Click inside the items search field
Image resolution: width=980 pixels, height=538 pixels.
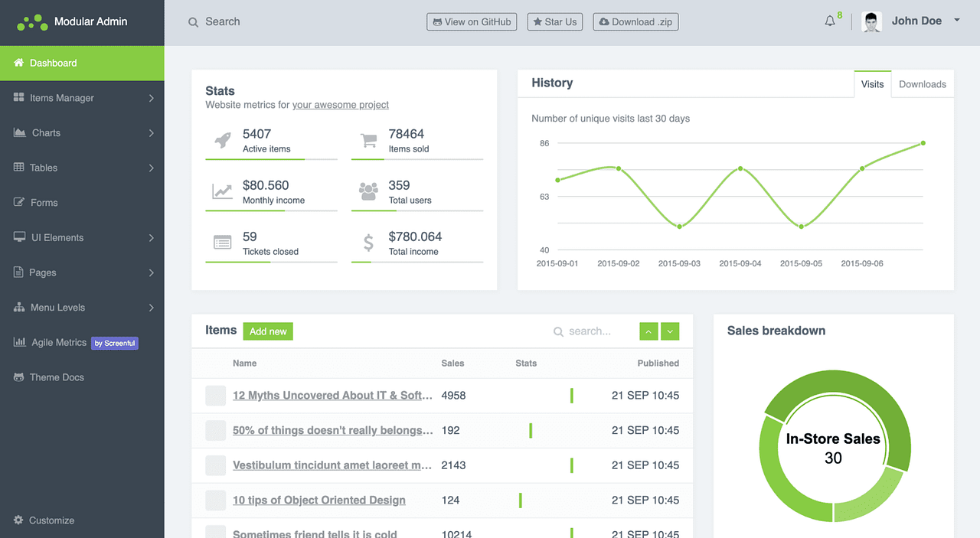pyautogui.click(x=590, y=331)
